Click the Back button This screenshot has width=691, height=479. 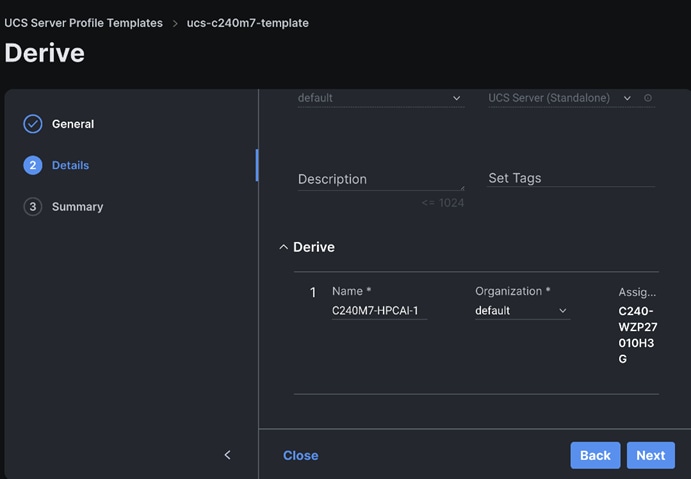(595, 455)
